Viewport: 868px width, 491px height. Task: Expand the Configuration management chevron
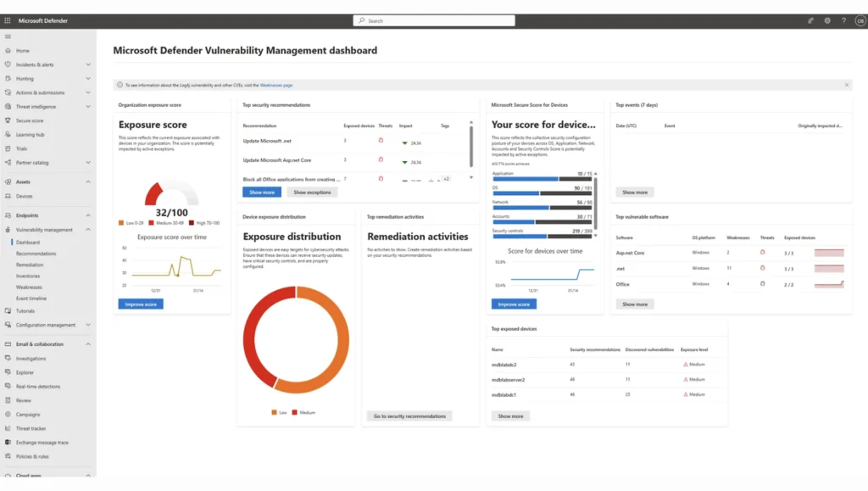tap(88, 325)
